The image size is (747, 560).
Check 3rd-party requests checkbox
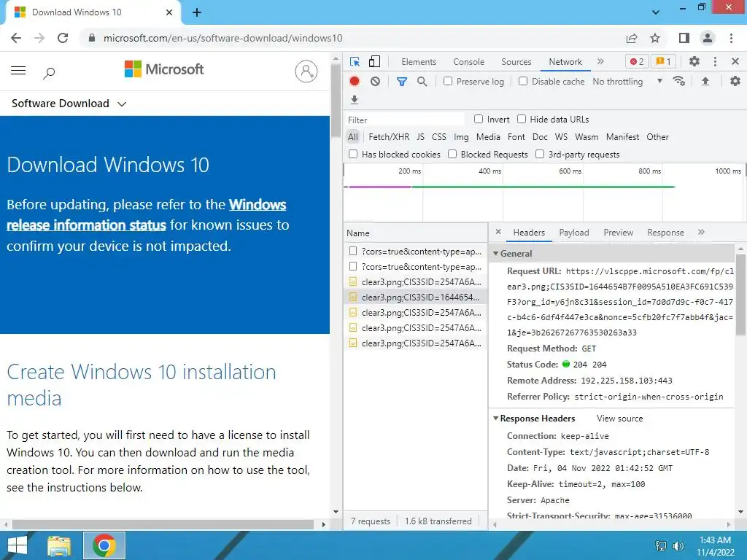540,154
